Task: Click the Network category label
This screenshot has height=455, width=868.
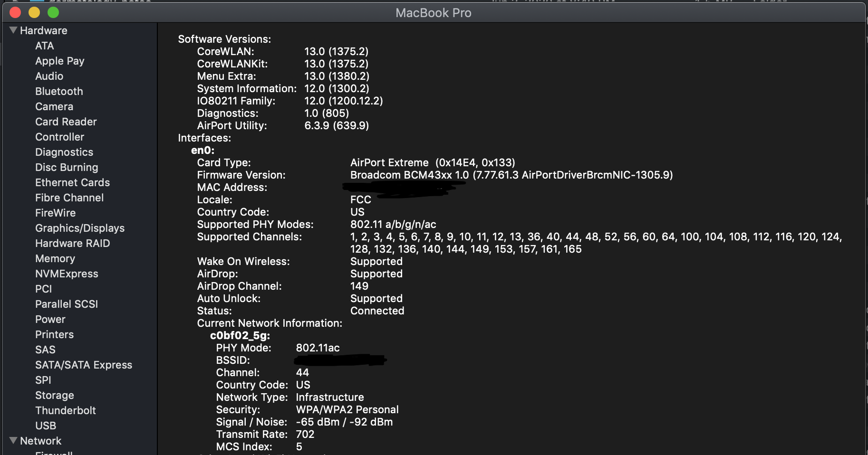Action: 41,441
